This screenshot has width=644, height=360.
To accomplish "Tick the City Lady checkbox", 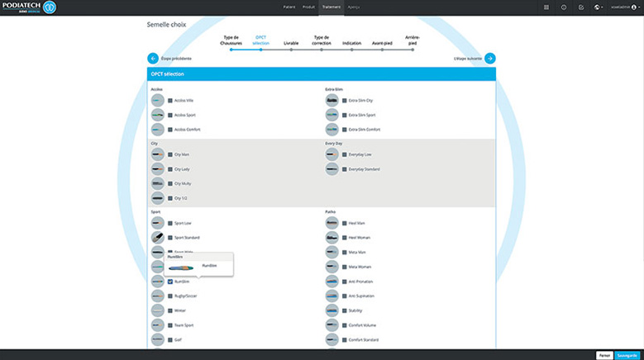I will [x=170, y=168].
